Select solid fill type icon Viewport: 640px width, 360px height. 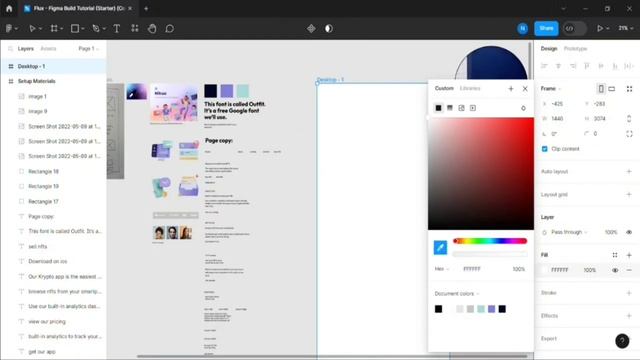(x=438, y=108)
